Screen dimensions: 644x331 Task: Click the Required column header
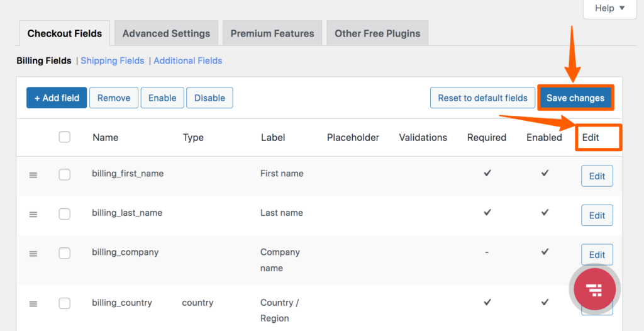(x=487, y=138)
